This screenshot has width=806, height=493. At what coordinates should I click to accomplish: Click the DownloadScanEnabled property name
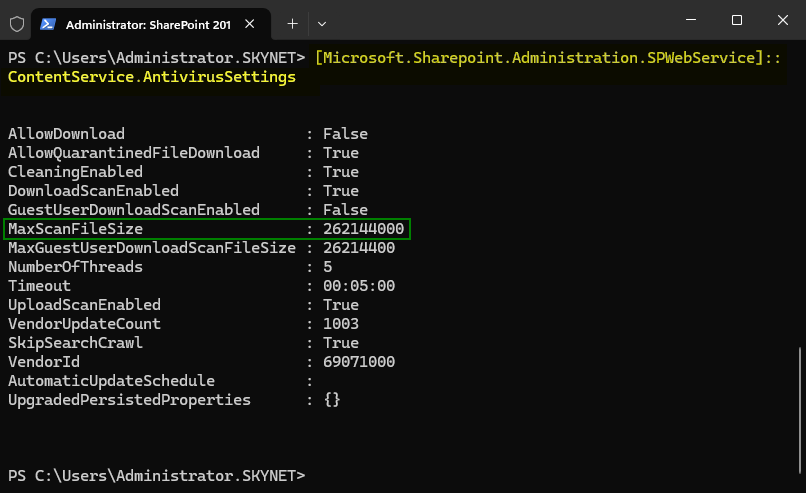coord(93,191)
